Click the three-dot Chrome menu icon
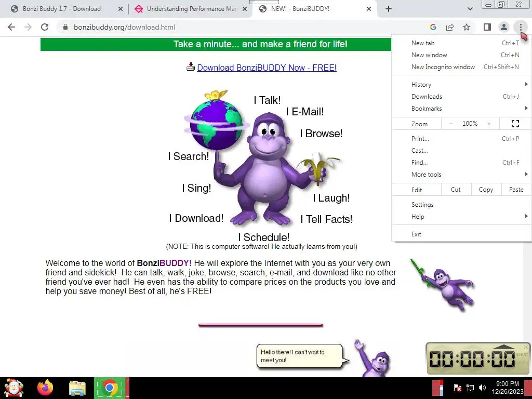This screenshot has height=399, width=532. coord(521,27)
